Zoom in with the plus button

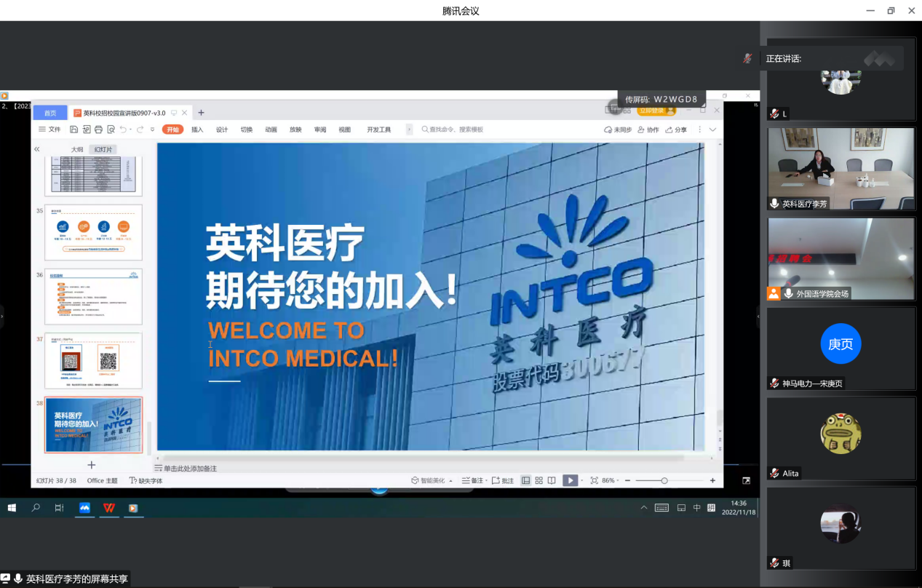[x=712, y=480]
